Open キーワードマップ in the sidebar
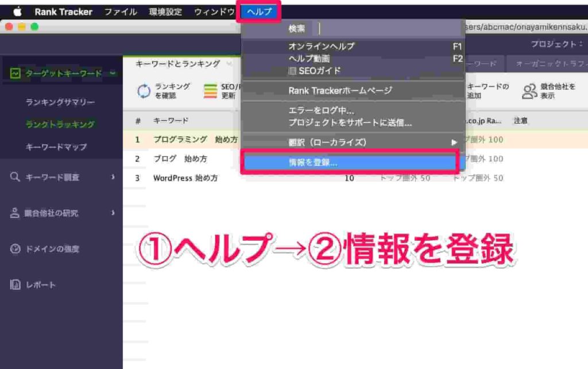 click(x=56, y=147)
